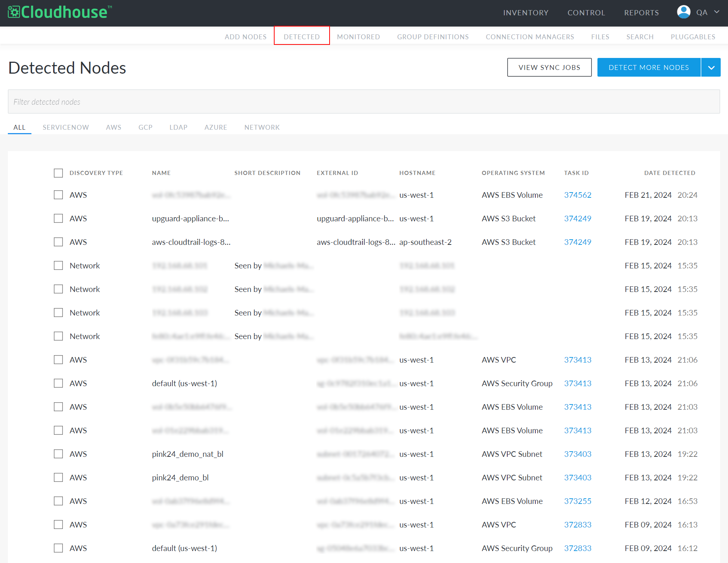
Task: Check the aws-cloudtrail-logs-8 row checkbox
Action: (58, 242)
